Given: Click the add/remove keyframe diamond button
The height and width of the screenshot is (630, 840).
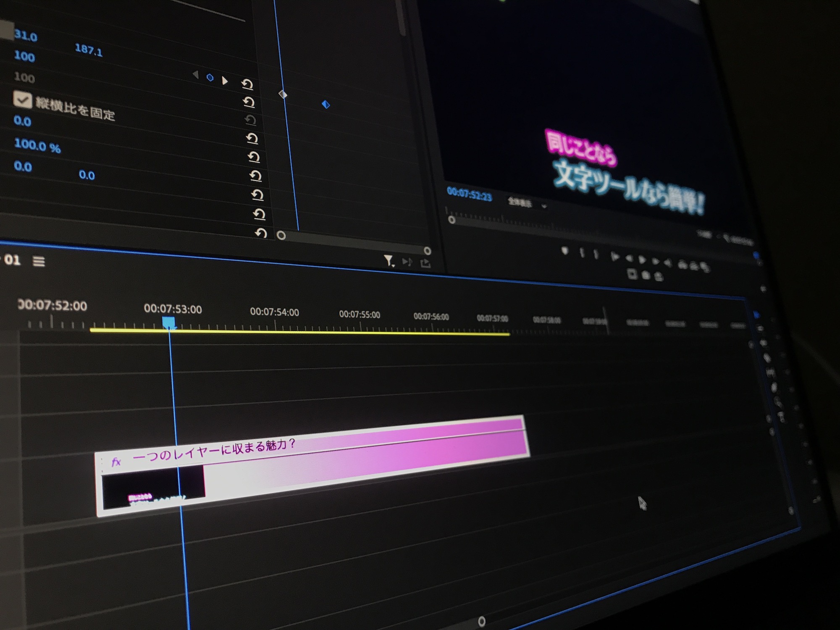Looking at the screenshot, I should 210,78.
